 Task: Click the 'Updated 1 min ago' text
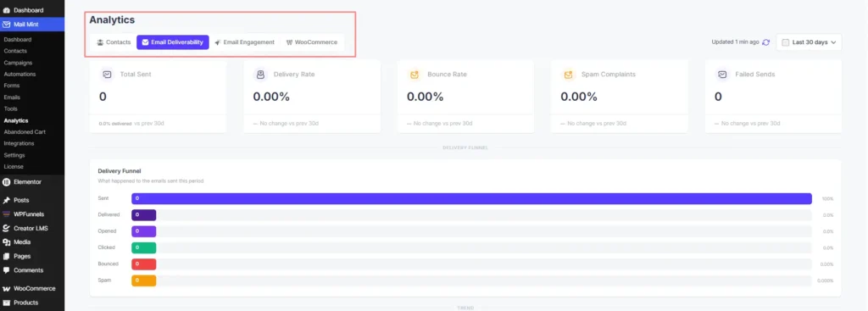point(735,42)
